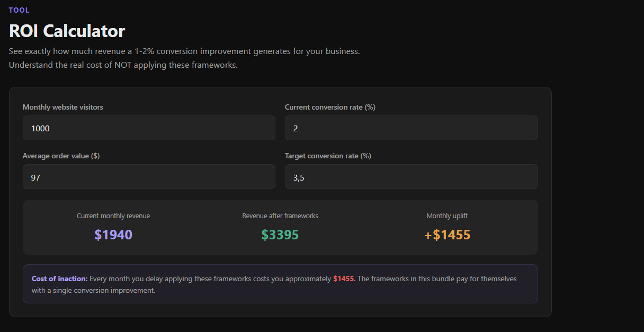The width and height of the screenshot is (644, 332).
Task: Click the Monthly website visitors input field
Action: coord(149,128)
